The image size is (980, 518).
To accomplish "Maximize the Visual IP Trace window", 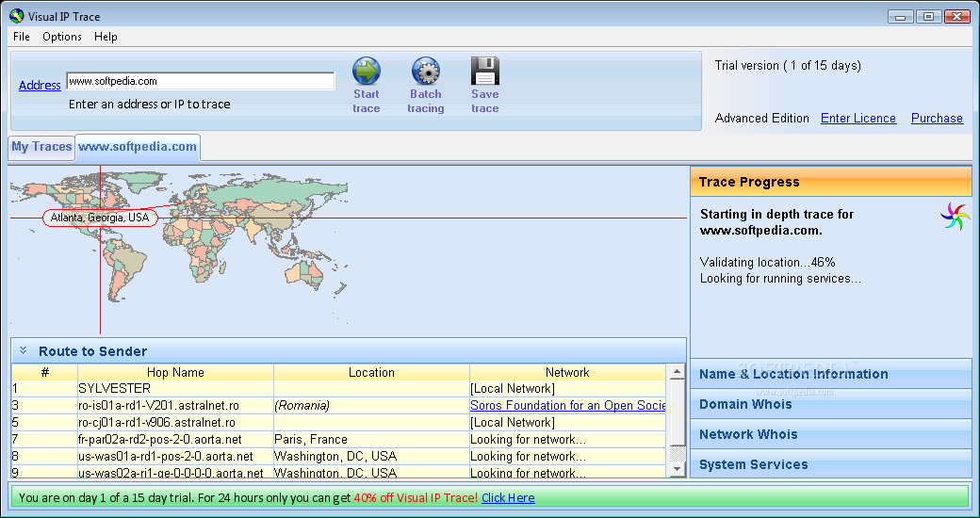I will (929, 17).
